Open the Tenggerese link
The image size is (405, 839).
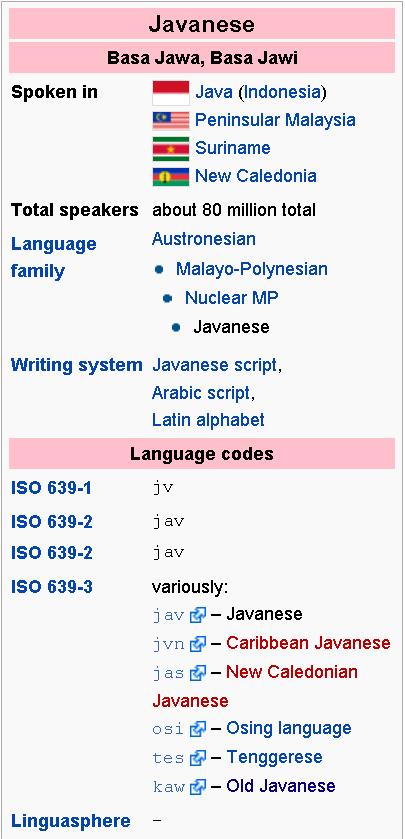274,757
